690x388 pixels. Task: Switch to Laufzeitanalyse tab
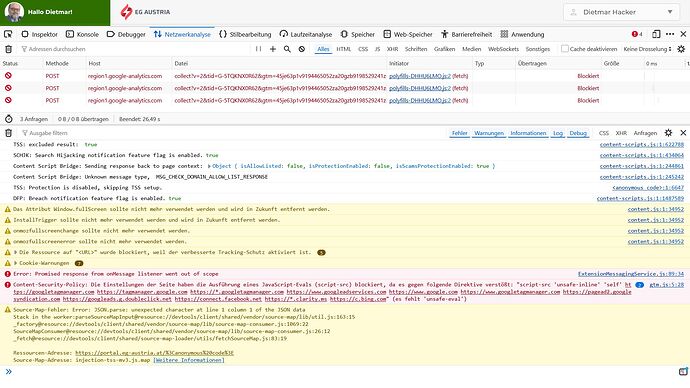pyautogui.click(x=306, y=34)
